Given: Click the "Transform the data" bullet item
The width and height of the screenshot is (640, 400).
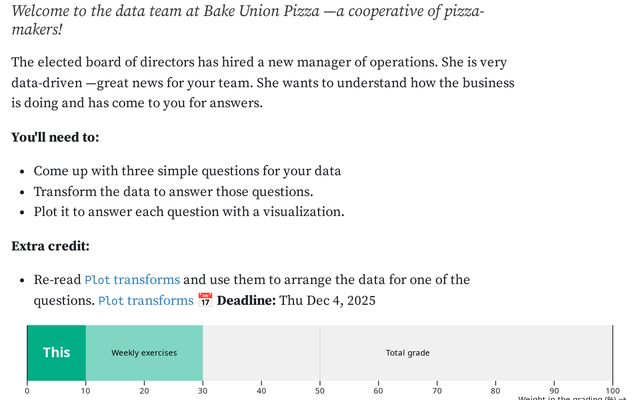Looking at the screenshot, I should 173,191.
